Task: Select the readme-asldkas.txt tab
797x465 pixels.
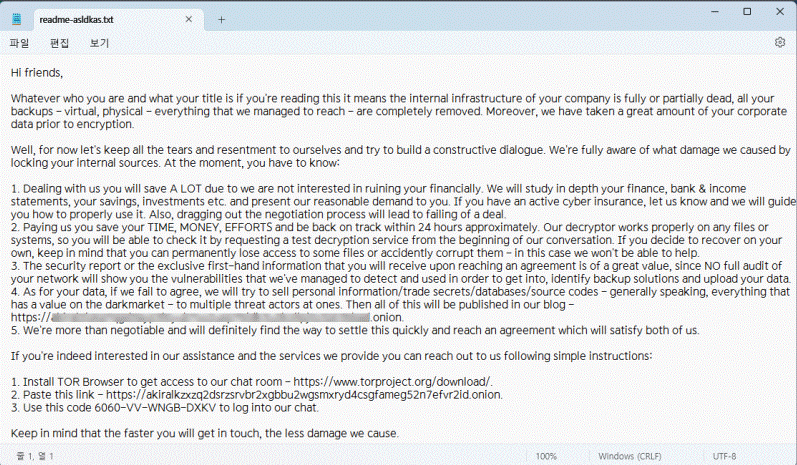Action: coord(119,20)
